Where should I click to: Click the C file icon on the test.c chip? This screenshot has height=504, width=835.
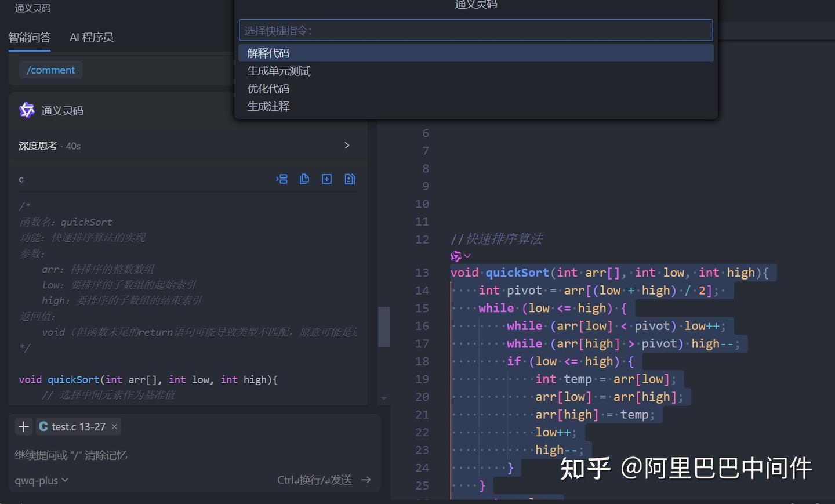tap(43, 426)
